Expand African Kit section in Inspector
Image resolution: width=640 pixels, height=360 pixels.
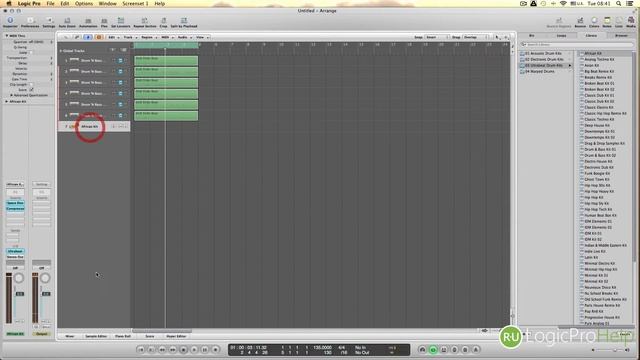click(x=7, y=101)
